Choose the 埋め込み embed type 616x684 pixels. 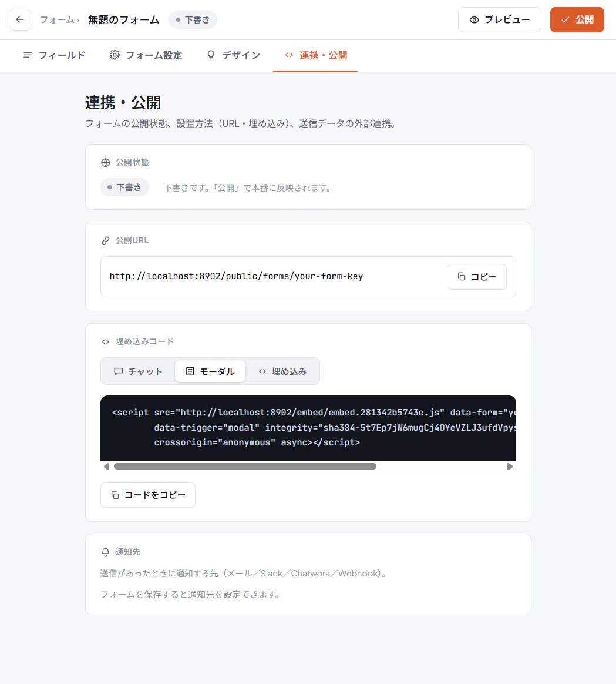pos(282,371)
